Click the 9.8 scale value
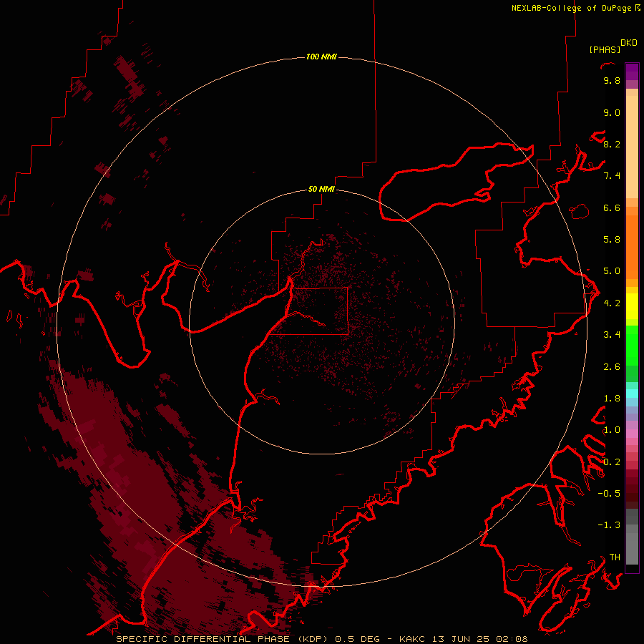This screenshot has width=644, height=644. [612, 80]
